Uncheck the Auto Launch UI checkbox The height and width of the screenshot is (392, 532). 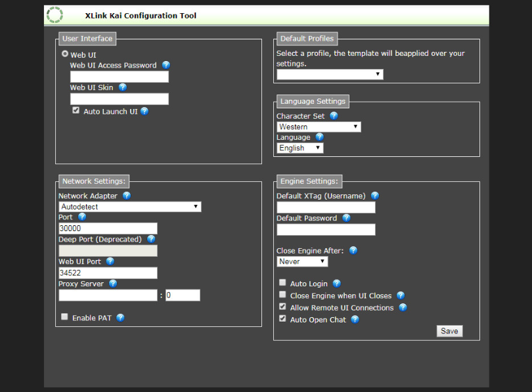coord(76,110)
